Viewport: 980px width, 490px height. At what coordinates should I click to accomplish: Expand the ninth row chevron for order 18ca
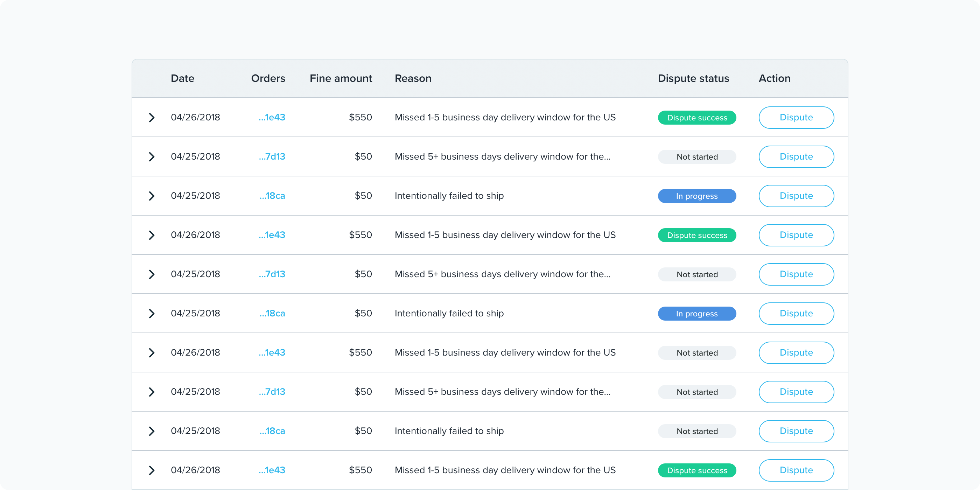(x=152, y=431)
